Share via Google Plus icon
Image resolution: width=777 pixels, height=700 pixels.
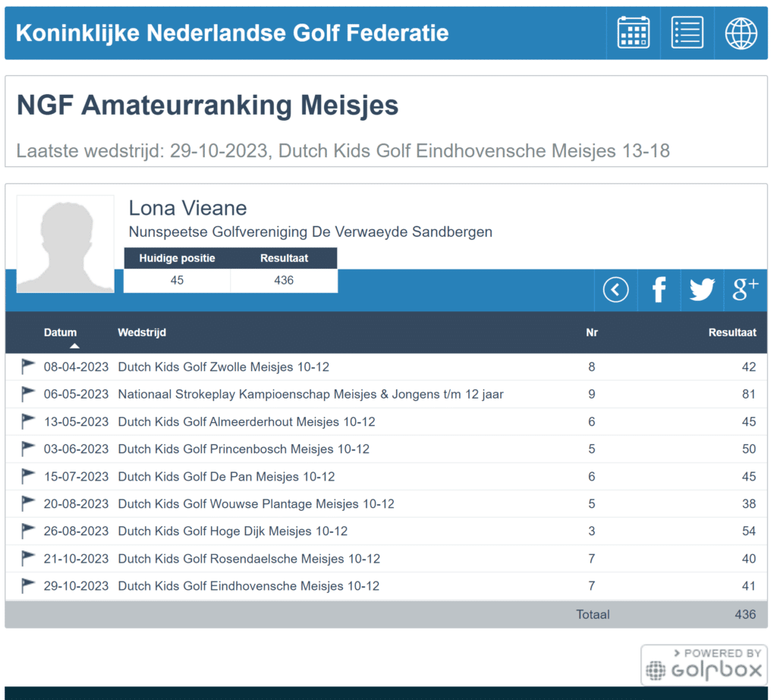point(745,289)
